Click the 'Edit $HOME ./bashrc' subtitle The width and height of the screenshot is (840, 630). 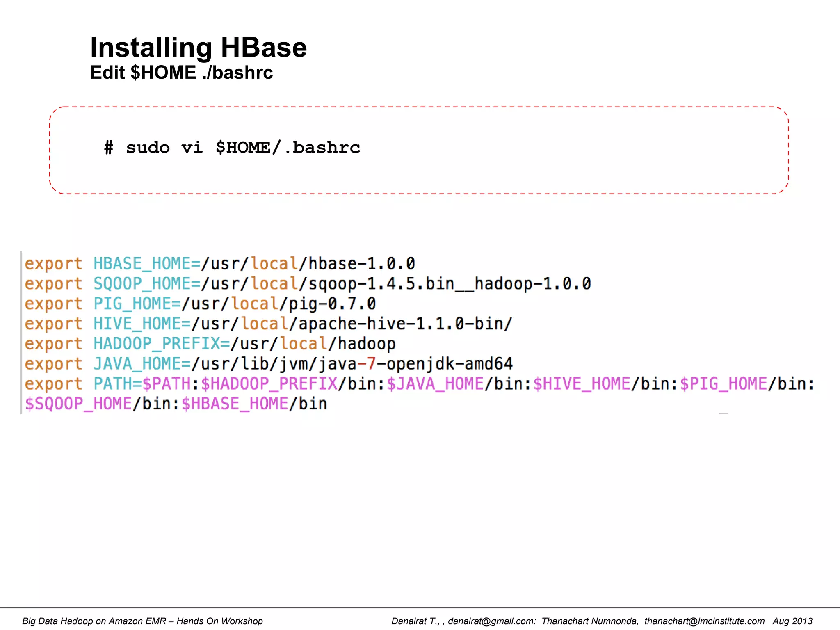tap(181, 73)
